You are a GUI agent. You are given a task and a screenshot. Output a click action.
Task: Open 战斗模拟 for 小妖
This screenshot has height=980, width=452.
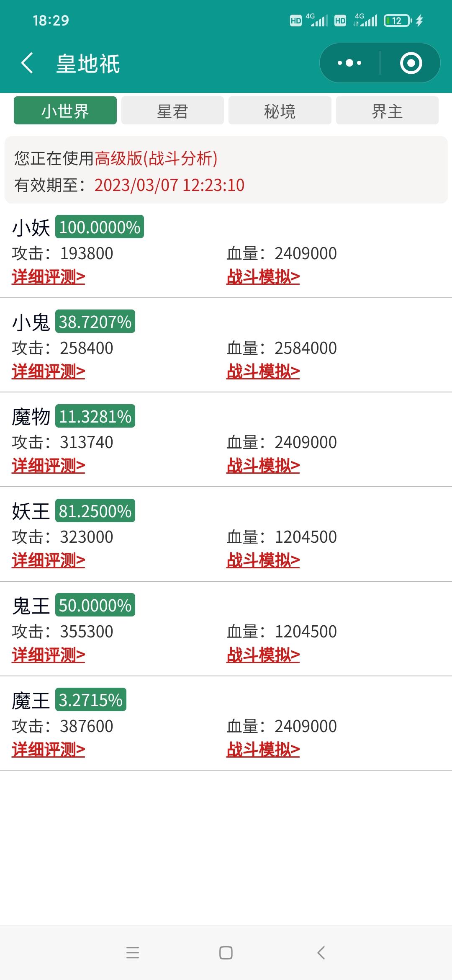263,277
